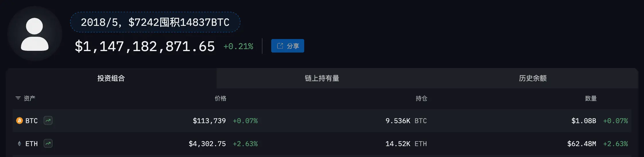Open the BTC trend chart icon
644x157 pixels.
48,121
